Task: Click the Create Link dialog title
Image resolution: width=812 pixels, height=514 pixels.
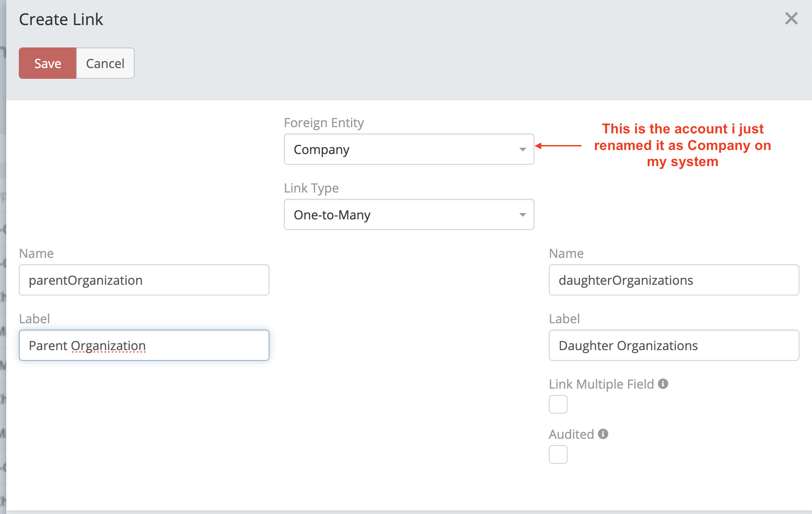Action: [61, 19]
